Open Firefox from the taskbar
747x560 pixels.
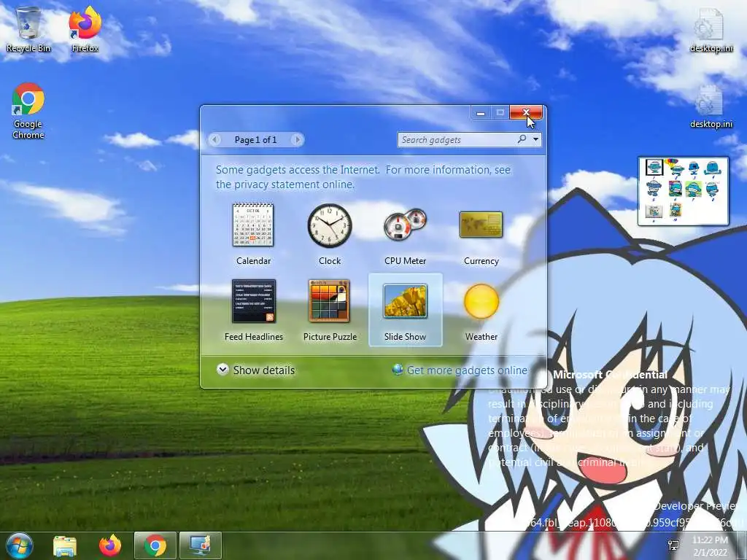[x=110, y=545]
